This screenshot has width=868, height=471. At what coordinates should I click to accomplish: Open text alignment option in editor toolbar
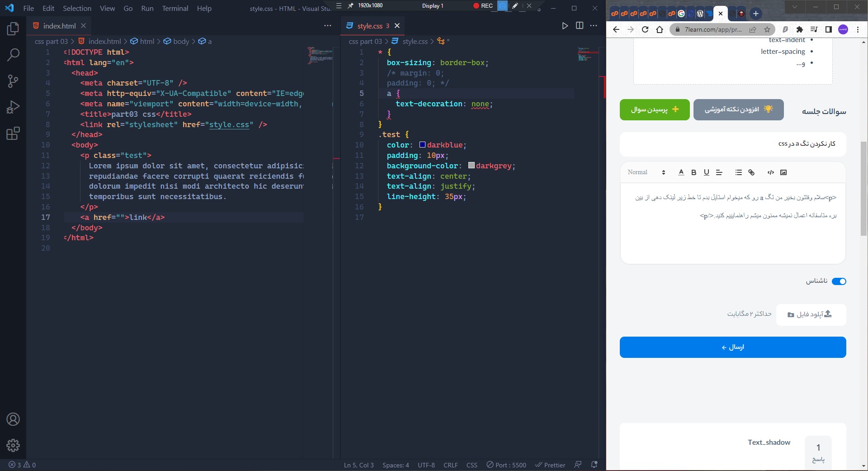click(x=719, y=172)
